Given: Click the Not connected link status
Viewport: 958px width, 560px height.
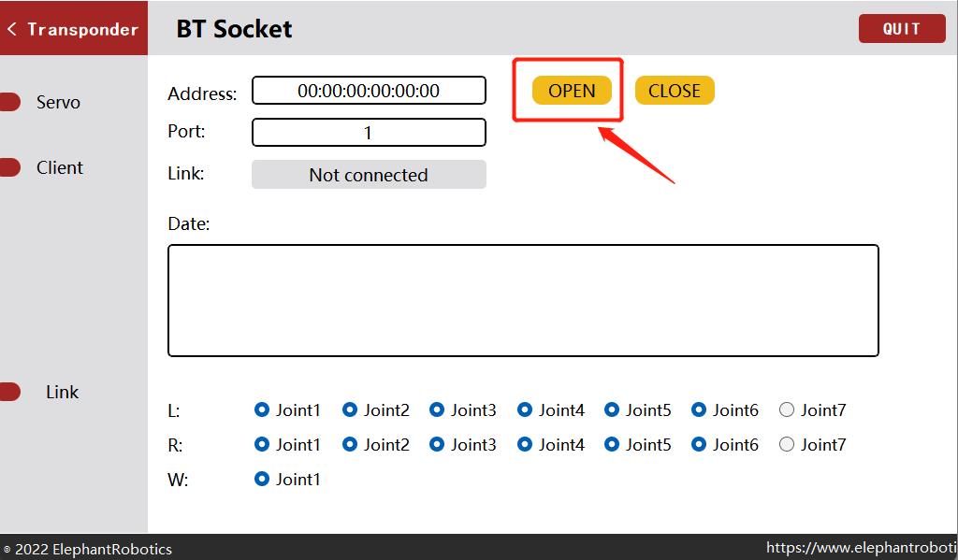Looking at the screenshot, I should click(369, 175).
